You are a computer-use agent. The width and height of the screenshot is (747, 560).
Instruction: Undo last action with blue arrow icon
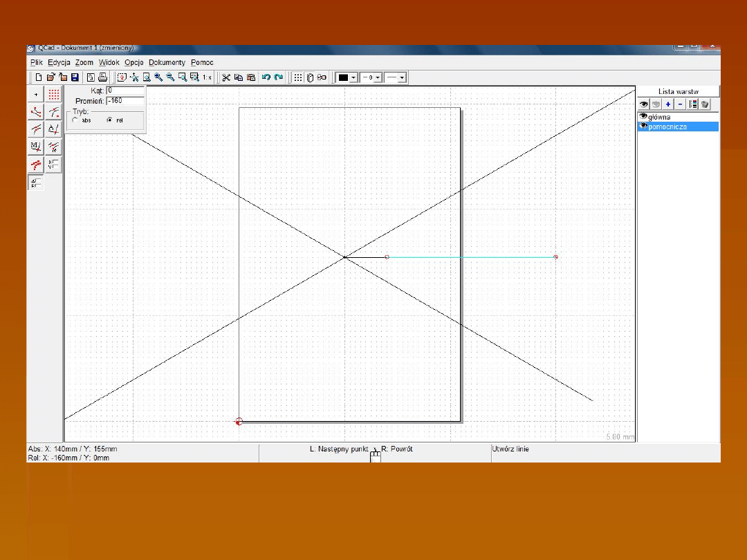point(266,77)
